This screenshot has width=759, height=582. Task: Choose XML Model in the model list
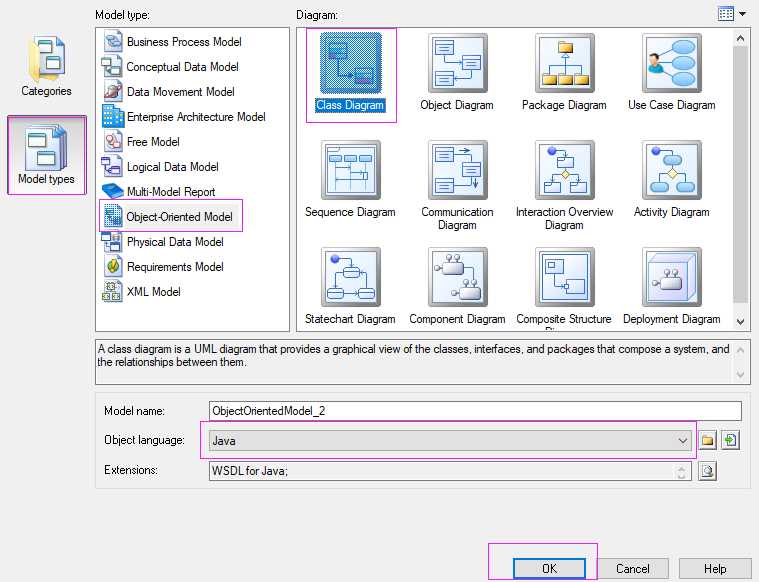[142, 291]
